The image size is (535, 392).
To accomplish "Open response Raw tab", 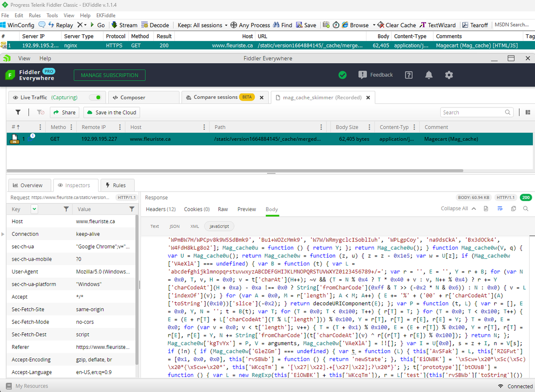I will coord(223,209).
